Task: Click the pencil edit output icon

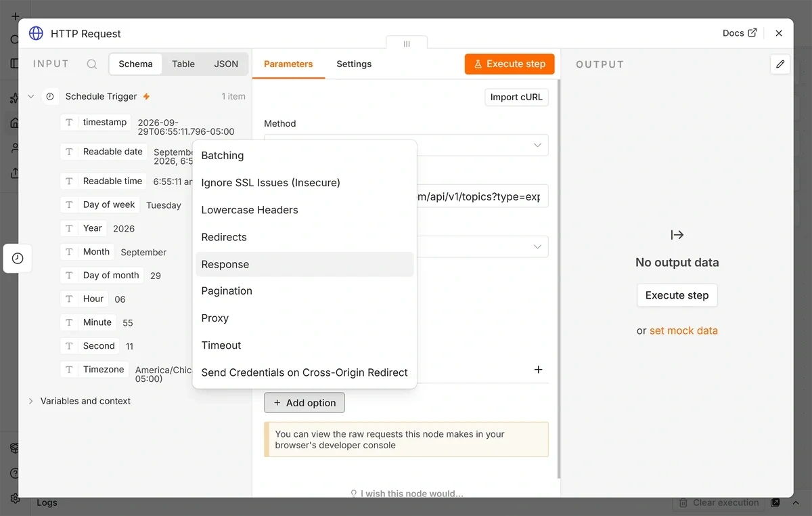Action: [780, 64]
